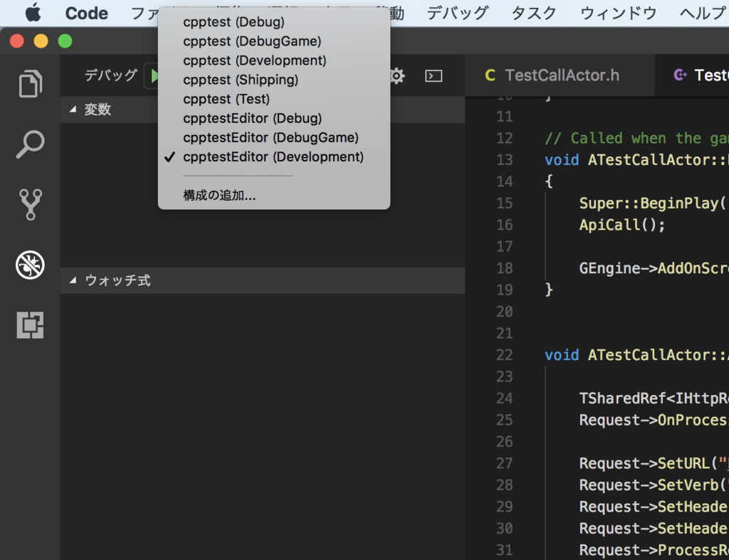
Task: Open the ヘルプ menu
Action: [703, 13]
